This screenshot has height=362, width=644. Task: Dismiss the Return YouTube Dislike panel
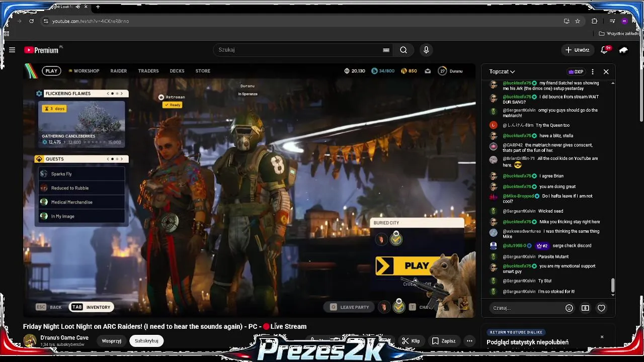pos(602,337)
